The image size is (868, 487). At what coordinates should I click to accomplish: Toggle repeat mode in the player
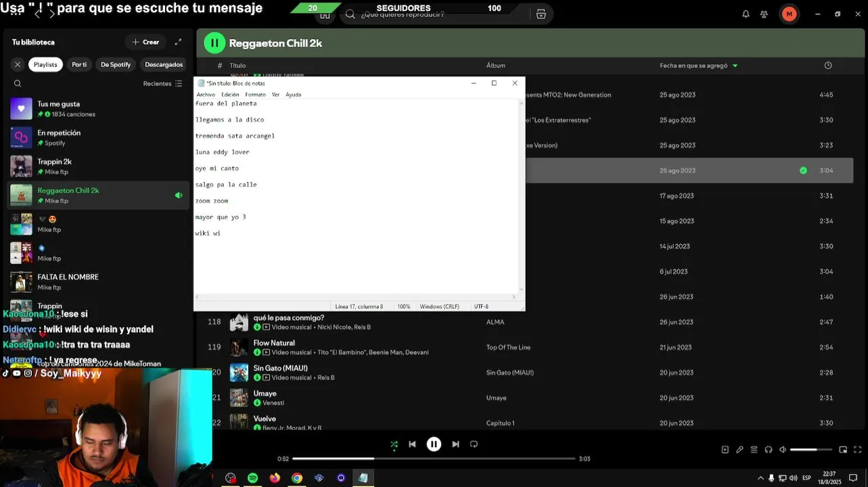click(474, 444)
